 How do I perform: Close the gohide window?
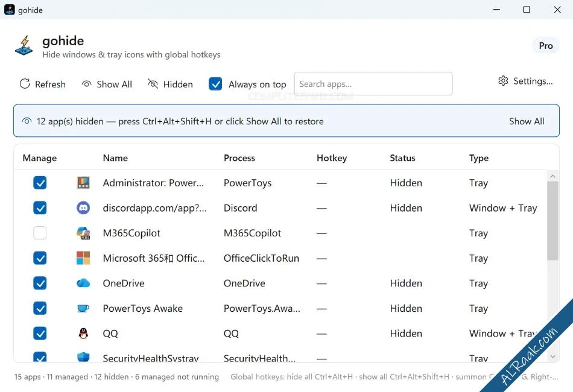[557, 10]
